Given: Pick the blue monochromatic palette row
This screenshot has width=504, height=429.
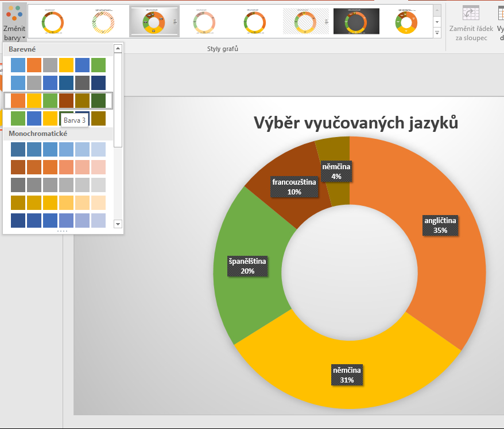Looking at the screenshot, I should tap(58, 149).
